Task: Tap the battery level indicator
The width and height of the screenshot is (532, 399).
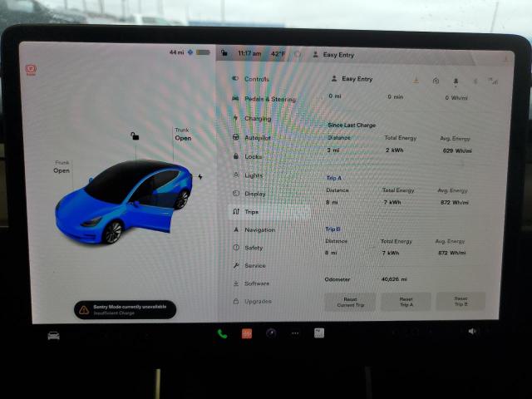Action: point(203,52)
